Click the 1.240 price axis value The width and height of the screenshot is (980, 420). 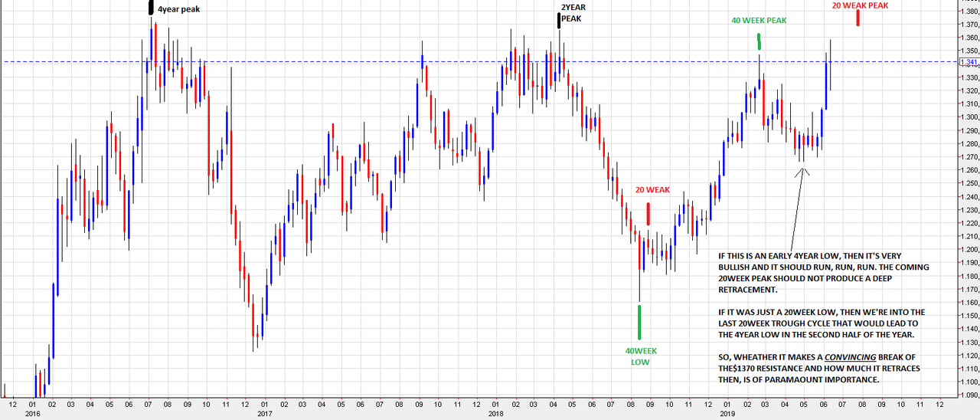click(969, 197)
